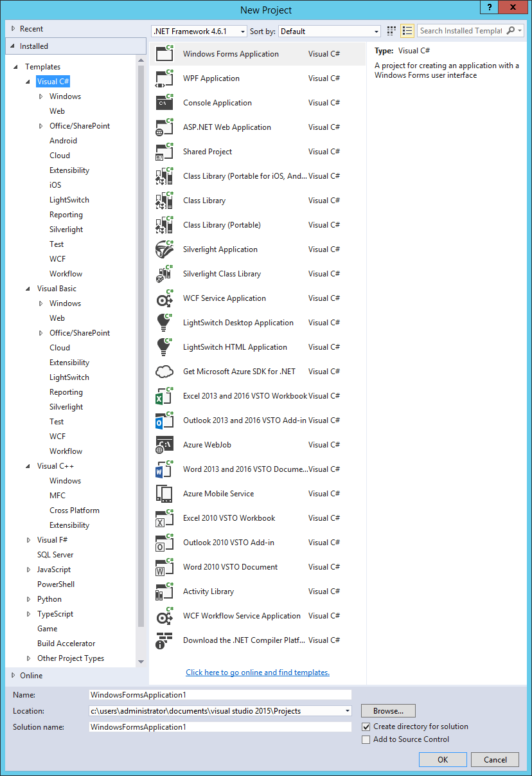The image size is (532, 776).
Task: Click the project Name input field
Action: coord(220,694)
